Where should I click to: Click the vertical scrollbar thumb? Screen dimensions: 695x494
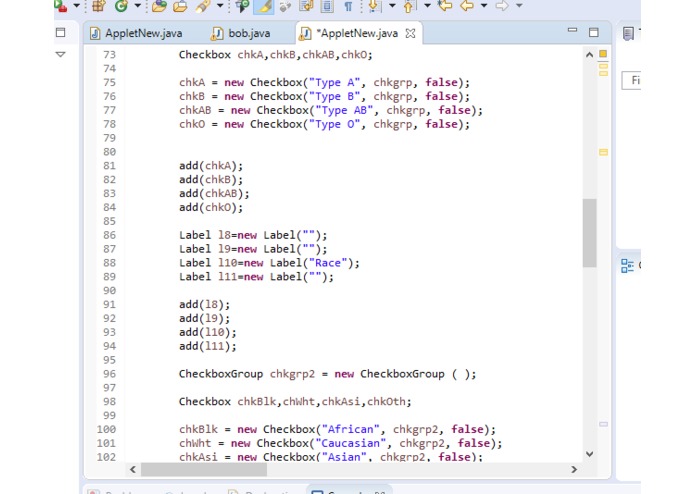click(590, 233)
